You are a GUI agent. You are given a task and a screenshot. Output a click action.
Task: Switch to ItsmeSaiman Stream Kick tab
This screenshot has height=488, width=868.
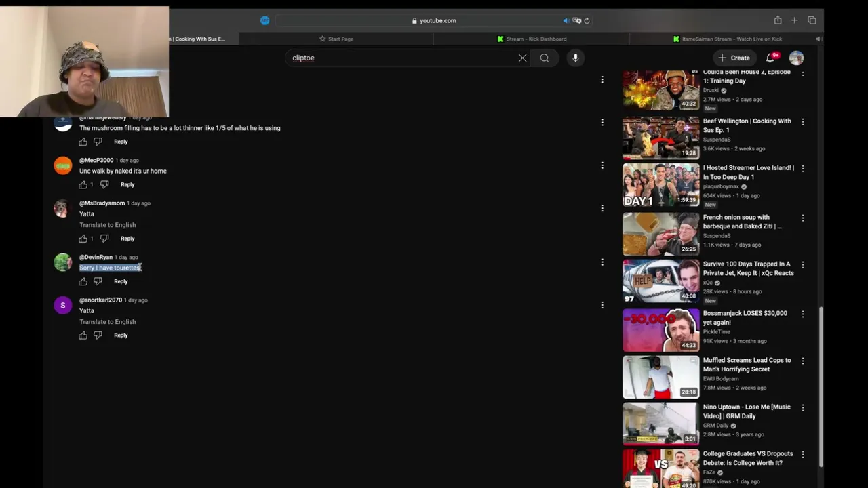pos(727,39)
